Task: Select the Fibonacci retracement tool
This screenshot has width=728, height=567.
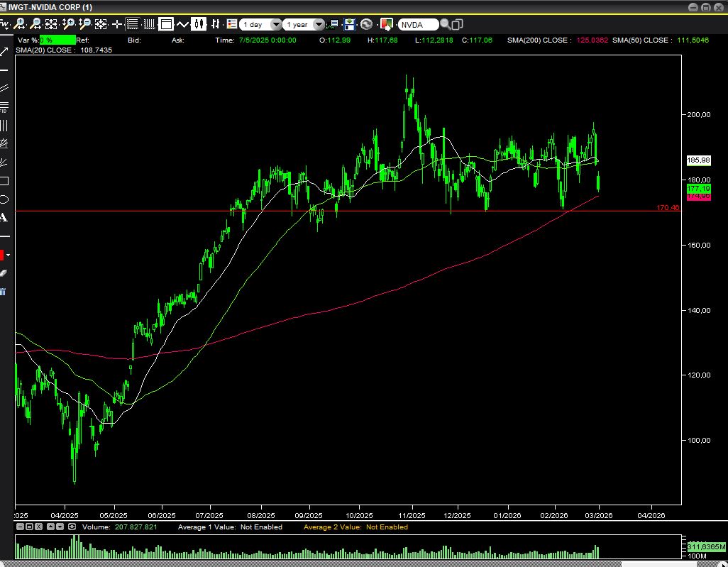Action: tap(4, 106)
